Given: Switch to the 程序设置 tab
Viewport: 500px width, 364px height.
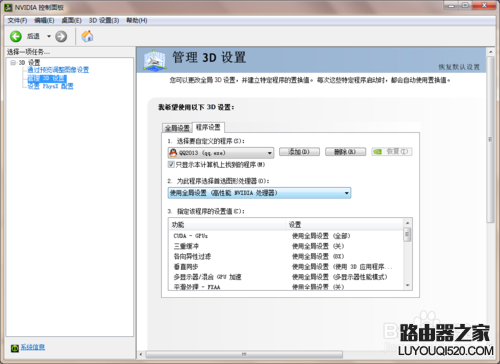Looking at the screenshot, I should tap(208, 127).
